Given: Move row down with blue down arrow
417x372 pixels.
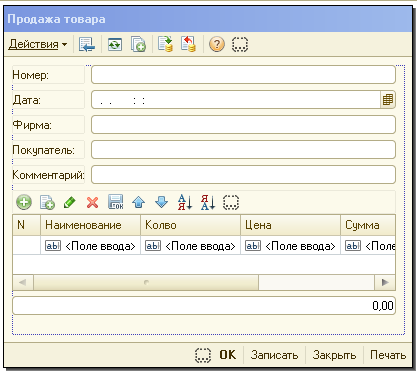Looking at the screenshot, I should click(x=162, y=202).
